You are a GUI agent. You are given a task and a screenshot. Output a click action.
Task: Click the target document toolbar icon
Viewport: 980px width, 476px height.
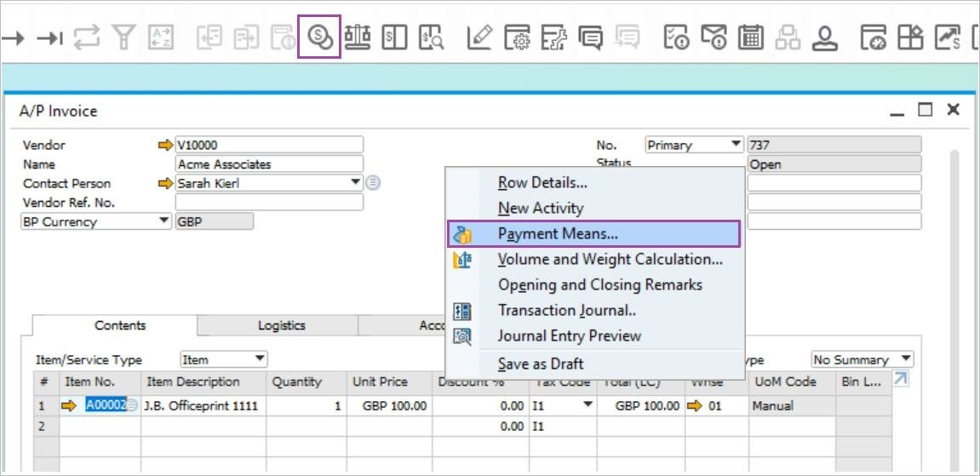tap(246, 37)
